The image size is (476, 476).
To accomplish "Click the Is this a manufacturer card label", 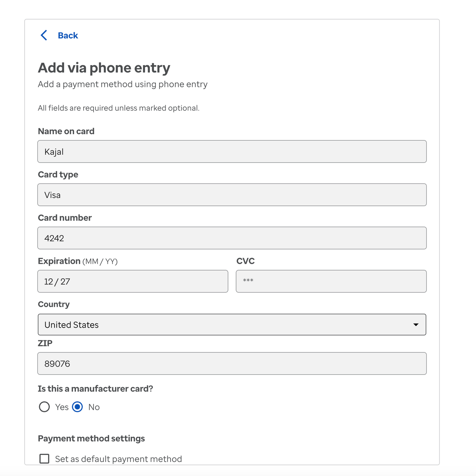I will [95, 388].
